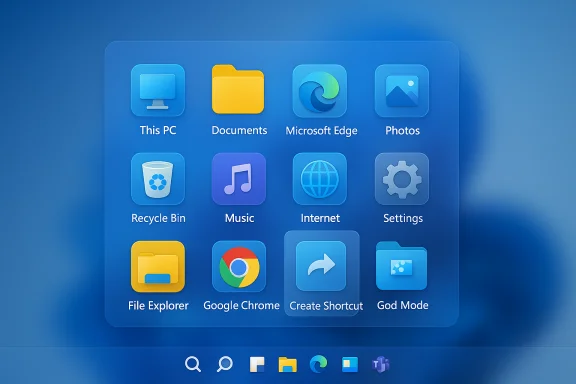
Task: Launch Microsoft Edge from the icon grid
Action: click(320, 91)
